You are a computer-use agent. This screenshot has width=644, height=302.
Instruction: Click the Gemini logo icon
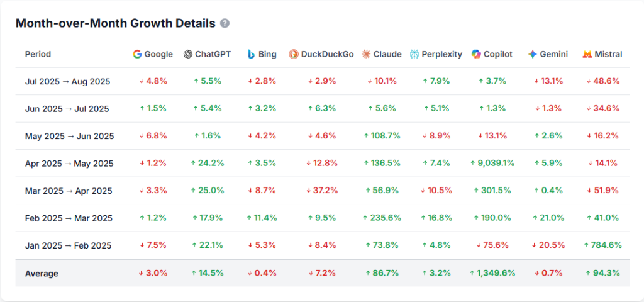coord(533,54)
